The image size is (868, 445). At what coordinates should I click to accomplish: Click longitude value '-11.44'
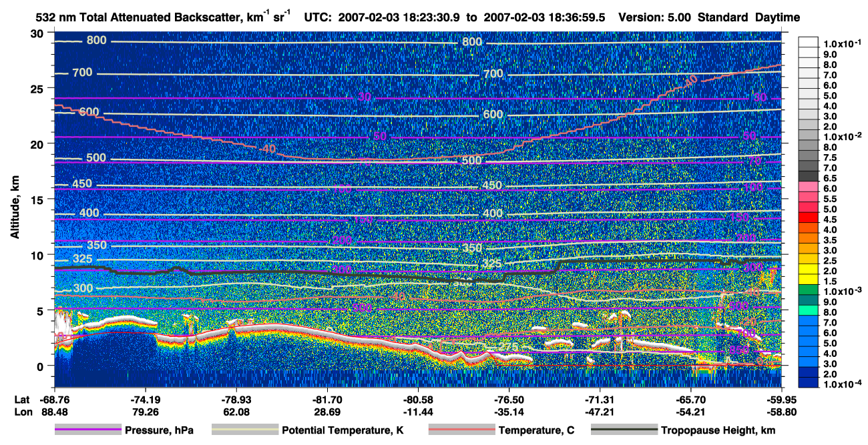coord(417,412)
